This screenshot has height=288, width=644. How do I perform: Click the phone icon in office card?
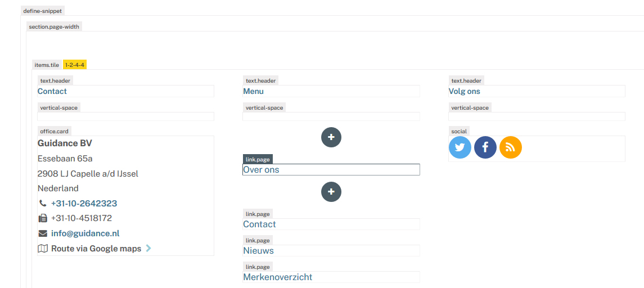[43, 203]
